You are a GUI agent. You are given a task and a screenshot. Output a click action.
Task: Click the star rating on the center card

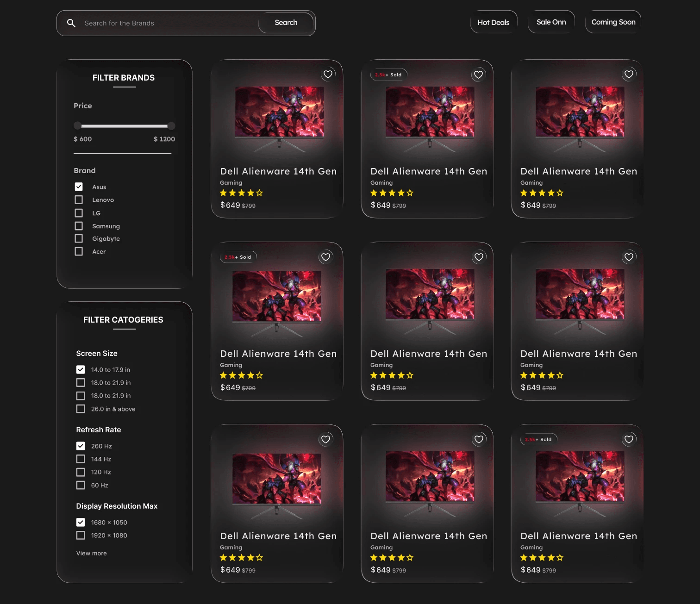coord(392,375)
